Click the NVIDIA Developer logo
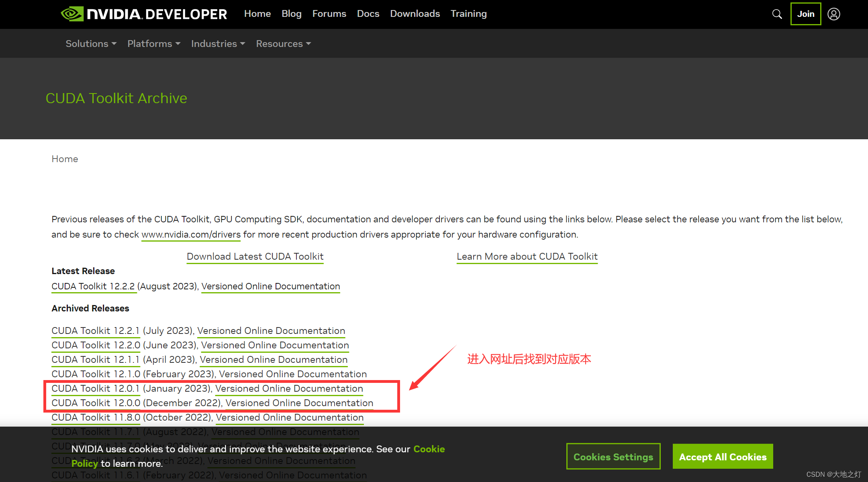Viewport: 868px width, 482px height. coord(144,14)
